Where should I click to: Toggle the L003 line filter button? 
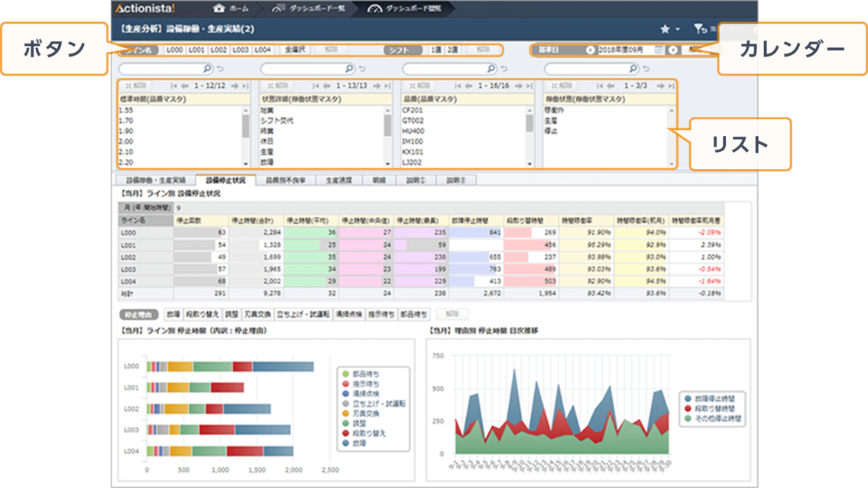tap(241, 50)
